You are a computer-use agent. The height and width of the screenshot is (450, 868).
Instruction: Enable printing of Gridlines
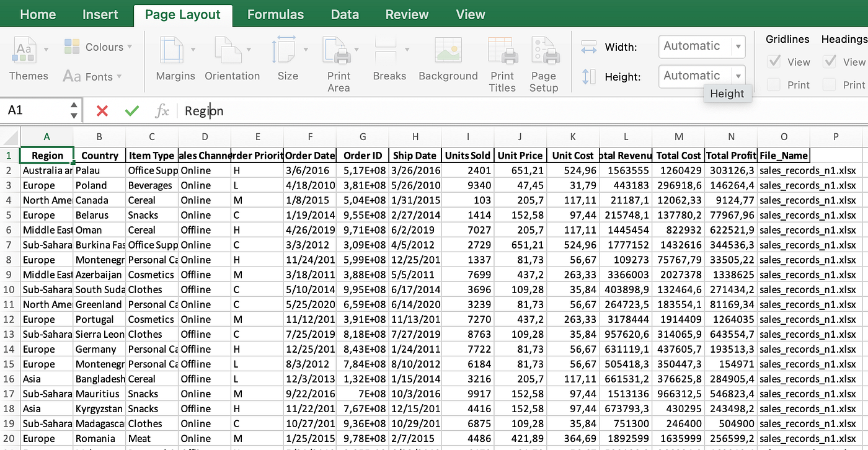(x=774, y=85)
